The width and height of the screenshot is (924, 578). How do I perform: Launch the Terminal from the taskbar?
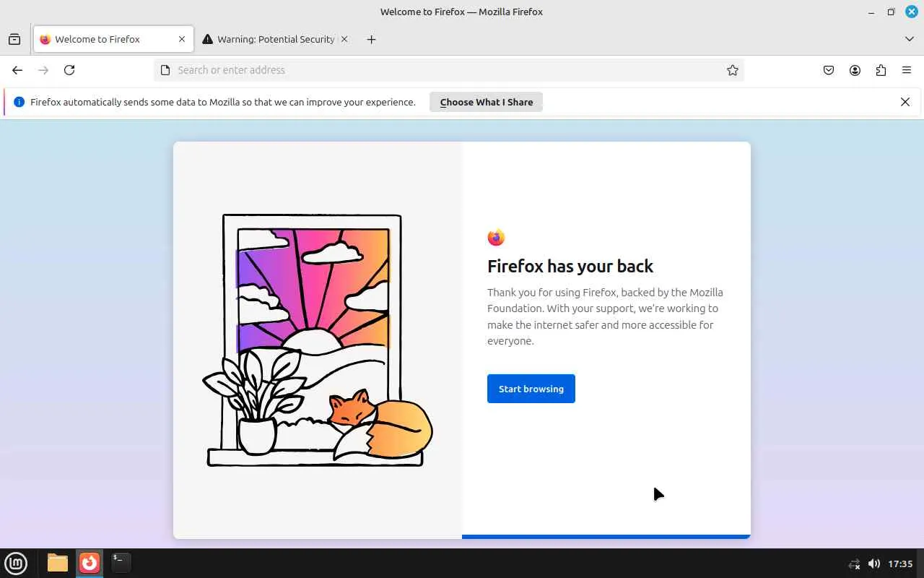coord(121,563)
